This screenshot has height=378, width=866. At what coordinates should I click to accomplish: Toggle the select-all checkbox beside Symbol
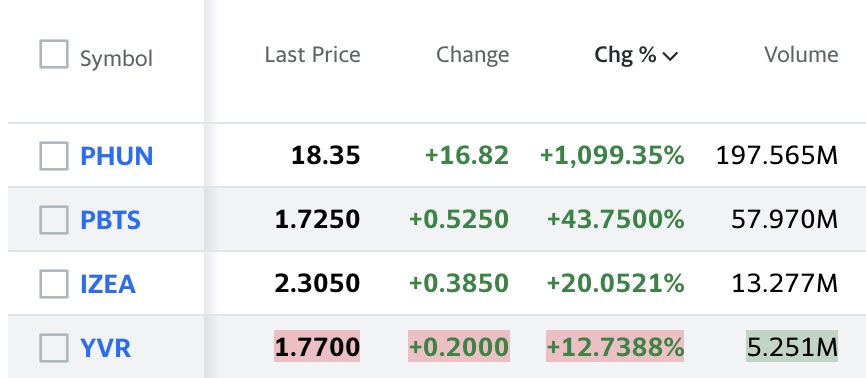click(x=54, y=54)
